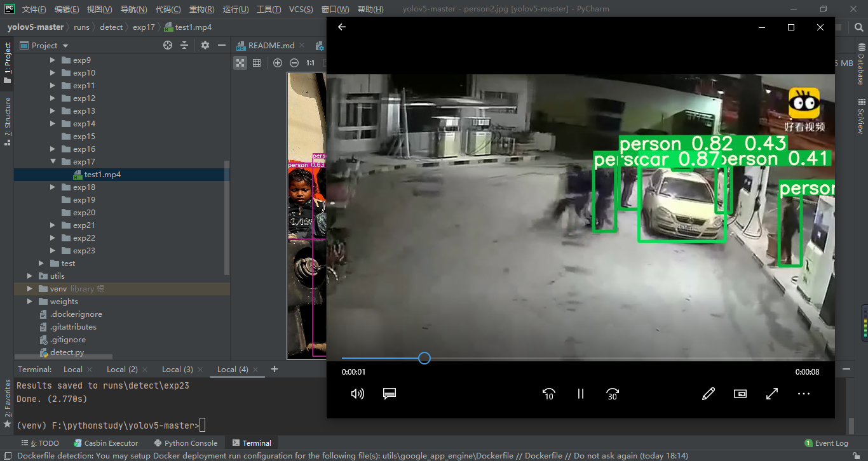Switch video to mini view mode

point(740,394)
